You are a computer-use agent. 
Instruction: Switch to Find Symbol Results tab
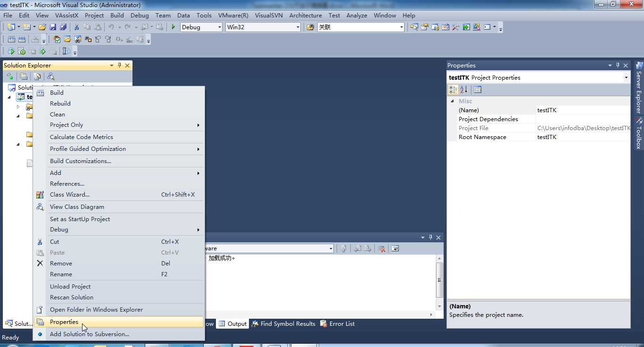[283, 324]
